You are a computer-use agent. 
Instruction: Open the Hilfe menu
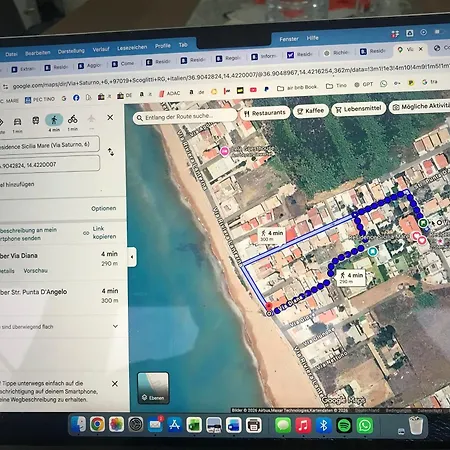point(313,38)
